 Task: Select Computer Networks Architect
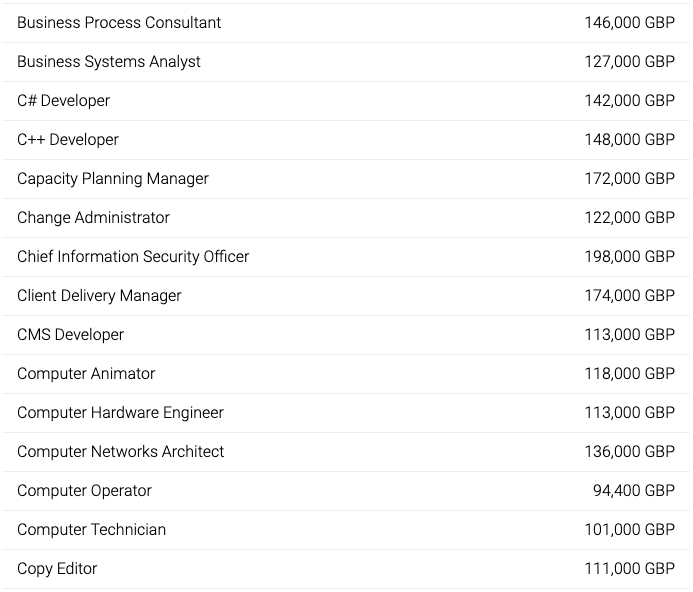coord(121,452)
